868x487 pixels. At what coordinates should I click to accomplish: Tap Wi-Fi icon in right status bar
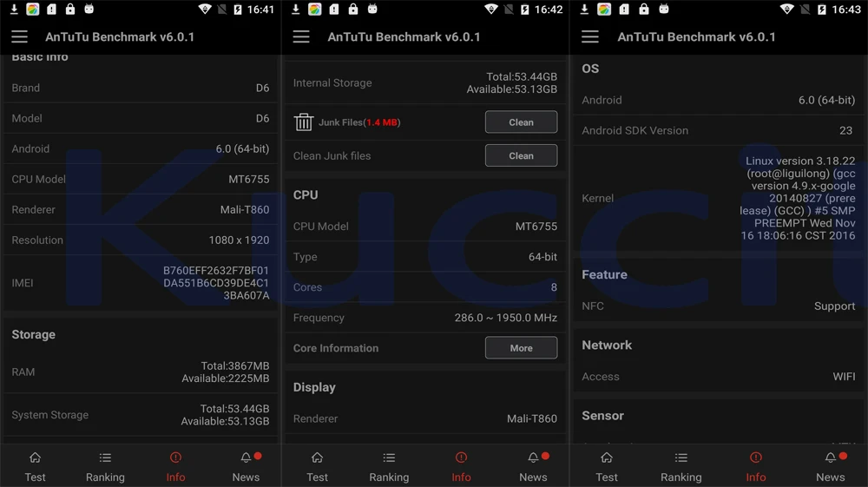pos(786,9)
